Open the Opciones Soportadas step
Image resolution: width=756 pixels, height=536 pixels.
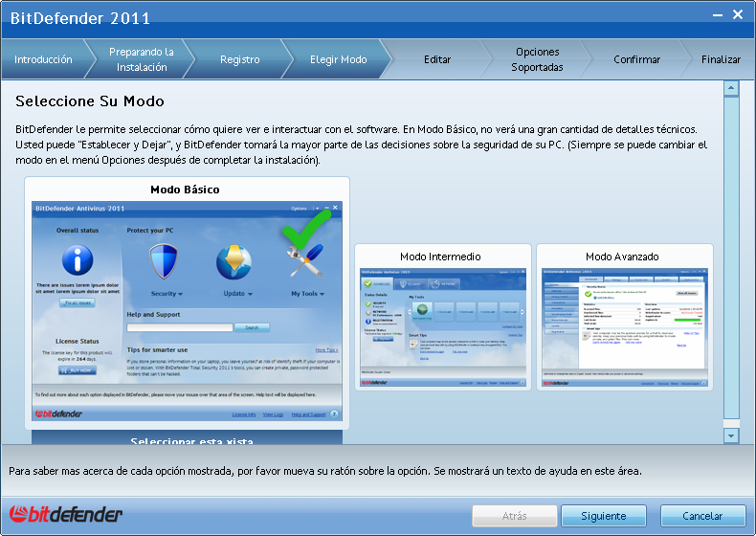point(537,59)
